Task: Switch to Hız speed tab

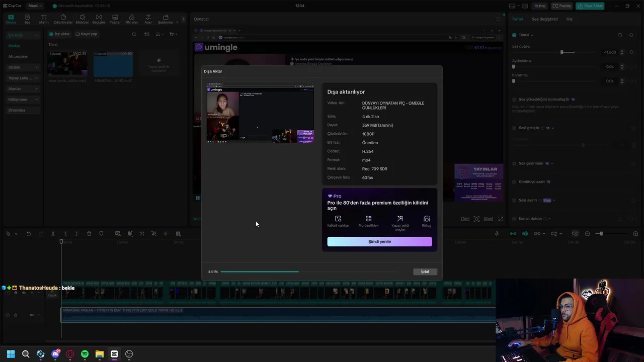Action: point(570,19)
